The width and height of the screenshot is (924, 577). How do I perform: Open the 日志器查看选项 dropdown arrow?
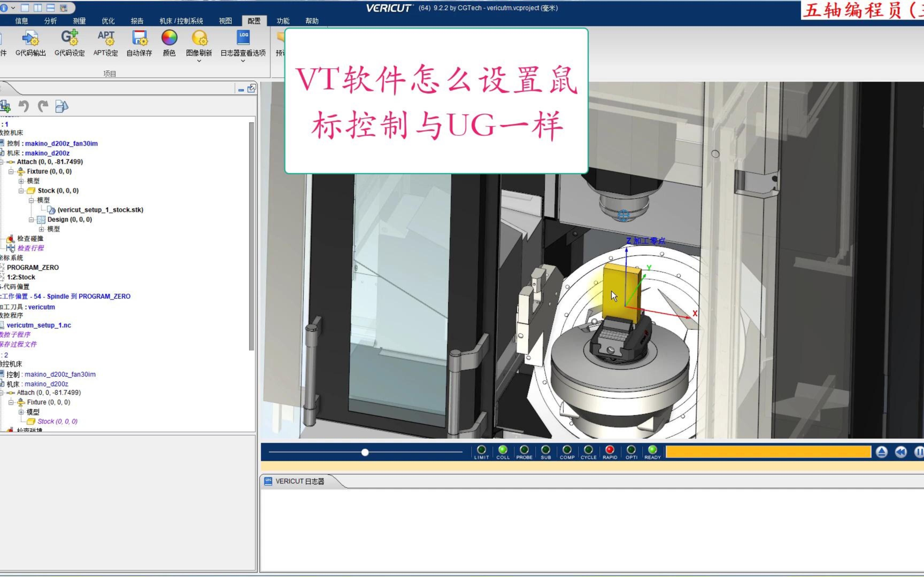click(243, 61)
